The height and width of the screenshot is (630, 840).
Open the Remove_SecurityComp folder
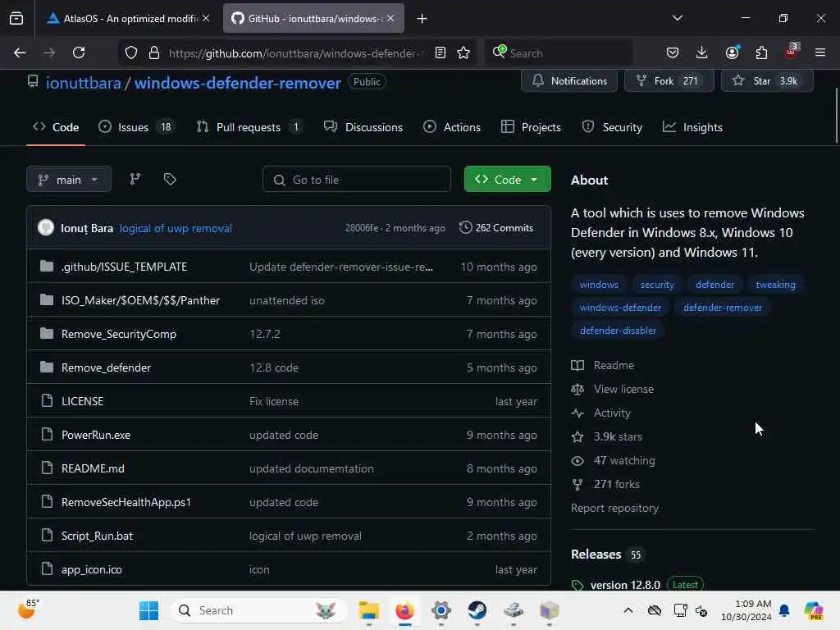[x=118, y=334]
